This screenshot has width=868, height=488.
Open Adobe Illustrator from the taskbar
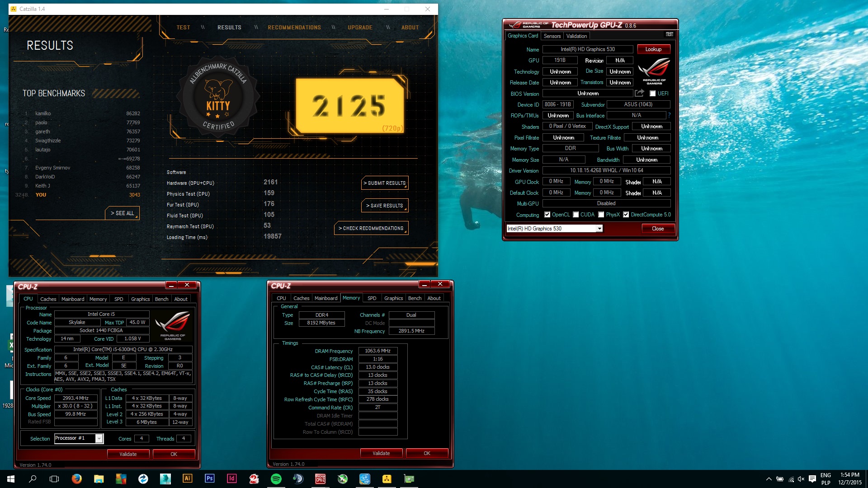click(187, 479)
